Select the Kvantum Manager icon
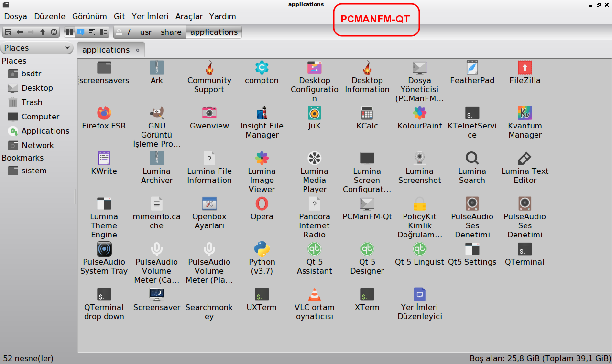This screenshot has width=612, height=364. [x=525, y=113]
